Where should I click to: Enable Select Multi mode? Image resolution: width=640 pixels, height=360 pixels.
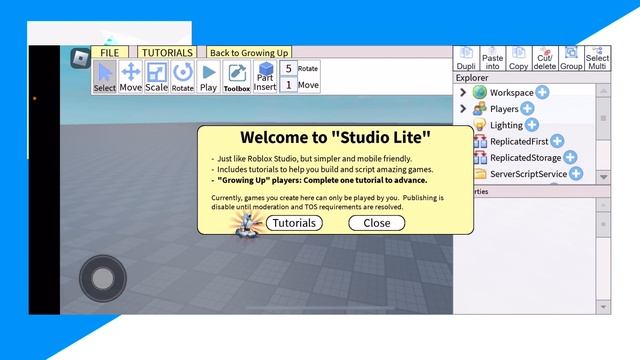click(x=597, y=58)
